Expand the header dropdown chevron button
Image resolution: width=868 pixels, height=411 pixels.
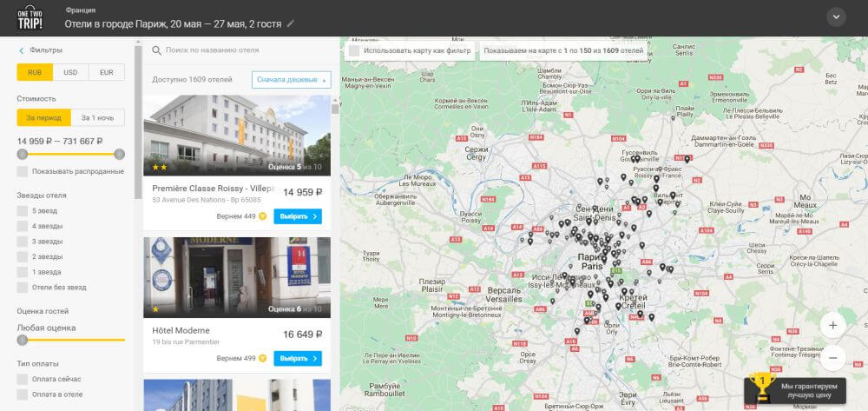pos(836,17)
